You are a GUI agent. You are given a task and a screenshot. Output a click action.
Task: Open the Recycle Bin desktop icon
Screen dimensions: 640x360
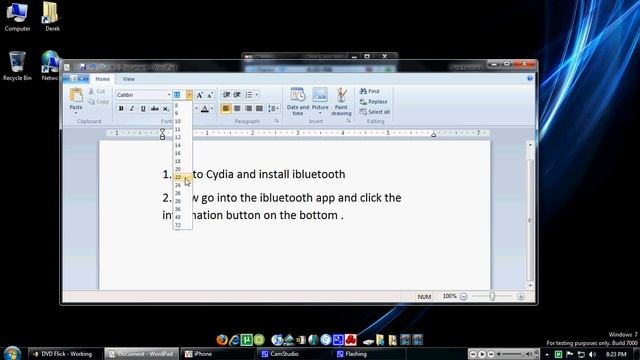click(x=17, y=66)
